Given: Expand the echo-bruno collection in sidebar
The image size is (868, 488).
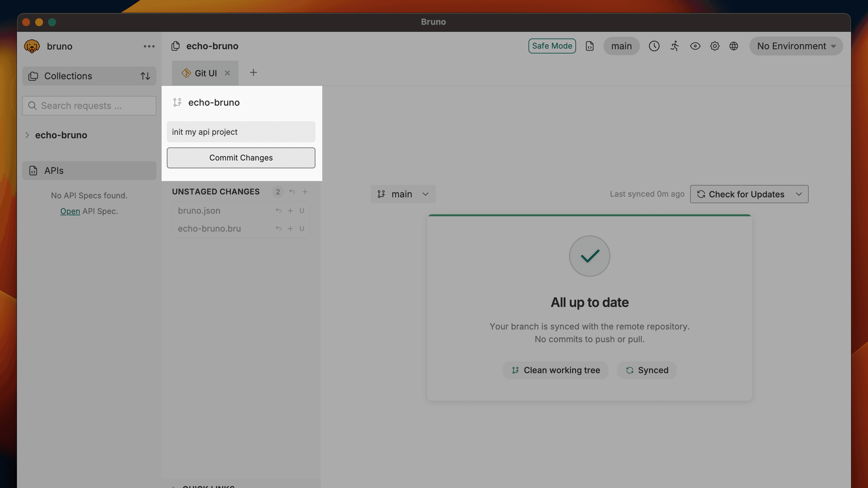Looking at the screenshot, I should pyautogui.click(x=27, y=135).
